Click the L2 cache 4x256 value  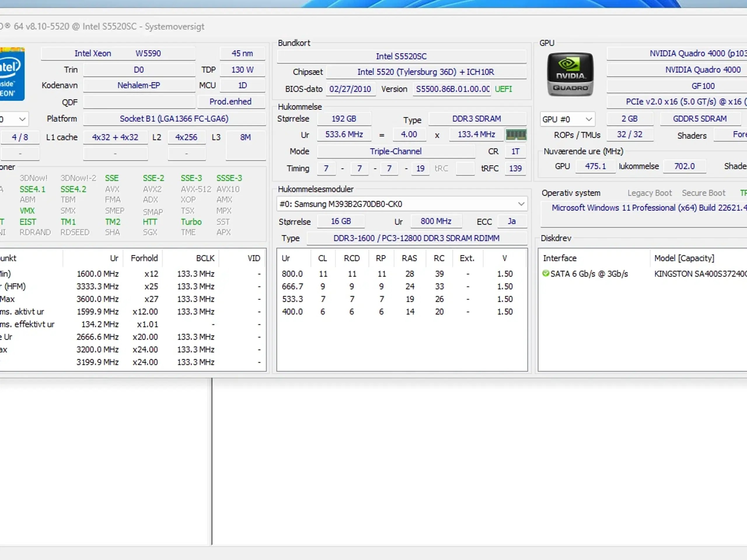[x=186, y=137]
